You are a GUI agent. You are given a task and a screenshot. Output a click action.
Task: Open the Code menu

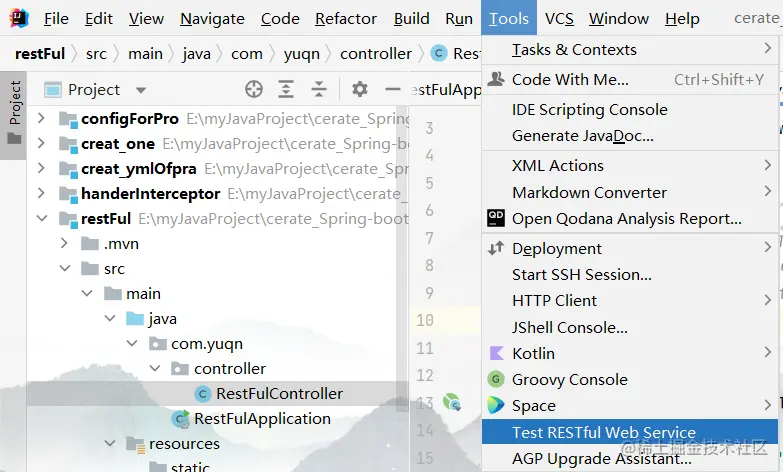point(280,18)
